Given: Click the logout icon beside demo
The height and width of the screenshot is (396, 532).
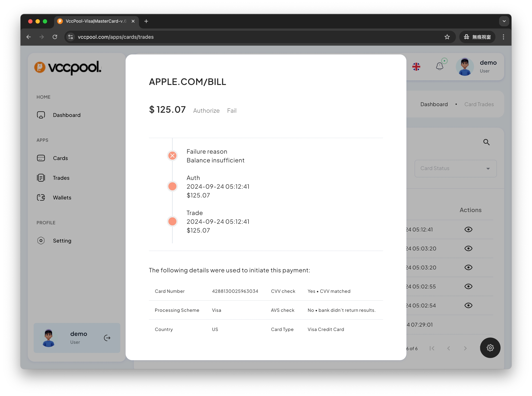Looking at the screenshot, I should point(107,338).
